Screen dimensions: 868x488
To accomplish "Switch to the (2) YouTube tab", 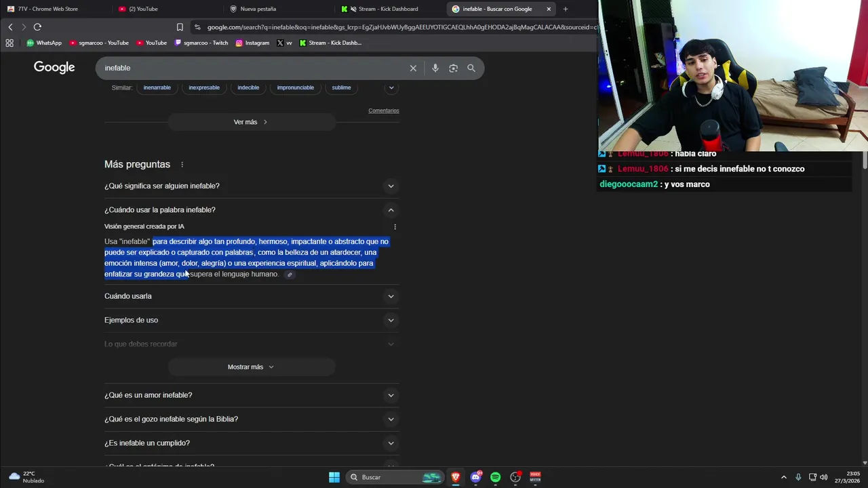I will pos(166,9).
